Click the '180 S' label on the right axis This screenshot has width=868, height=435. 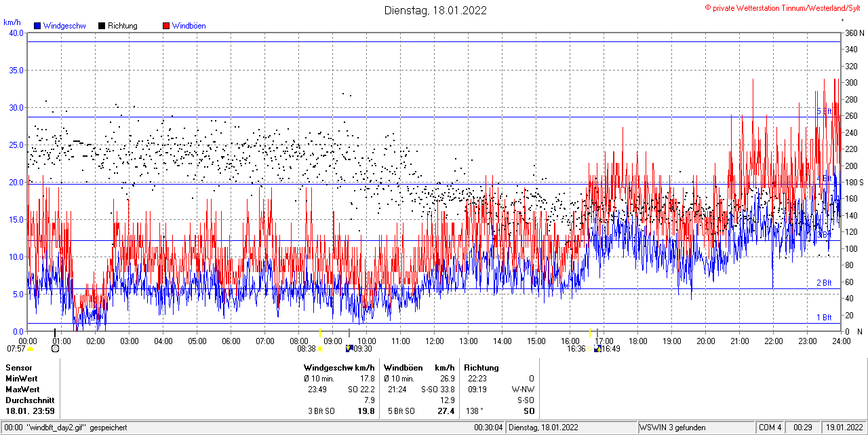click(854, 182)
